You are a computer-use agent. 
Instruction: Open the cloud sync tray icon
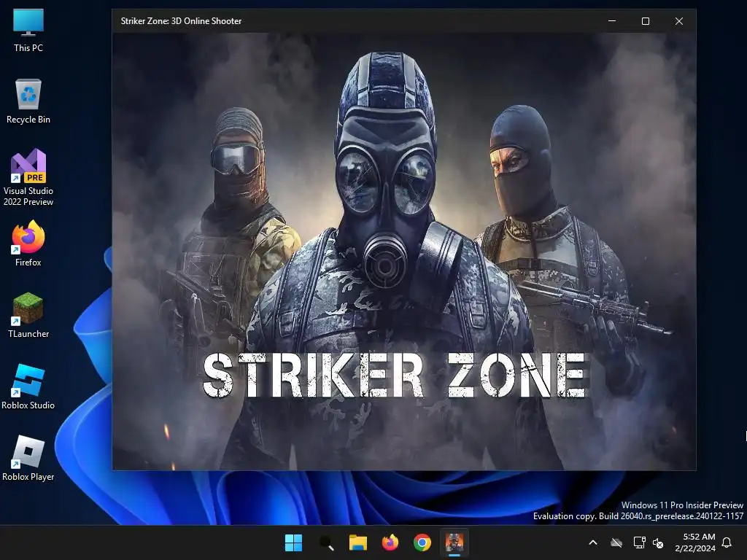click(616, 542)
